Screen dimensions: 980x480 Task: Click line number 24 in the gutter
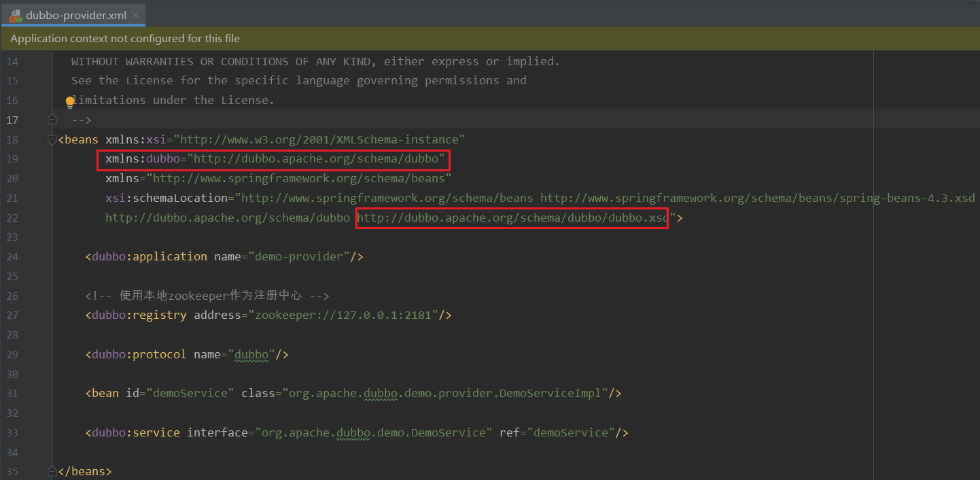[12, 257]
